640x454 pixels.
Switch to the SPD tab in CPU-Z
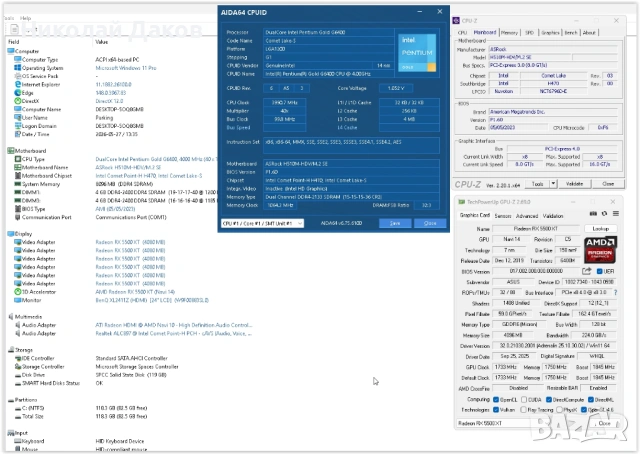coord(529,32)
